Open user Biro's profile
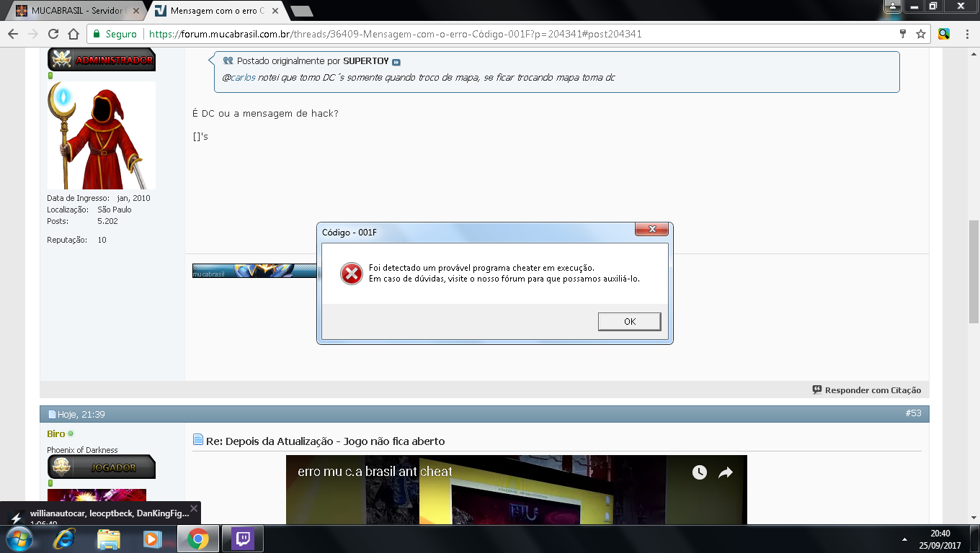The width and height of the screenshot is (980, 553). pyautogui.click(x=55, y=434)
